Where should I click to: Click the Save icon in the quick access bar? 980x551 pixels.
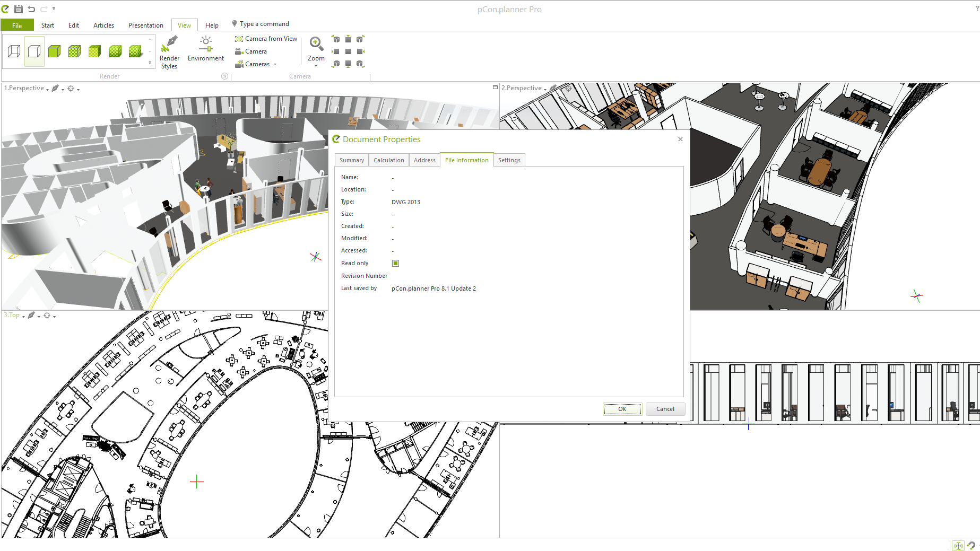click(x=19, y=9)
